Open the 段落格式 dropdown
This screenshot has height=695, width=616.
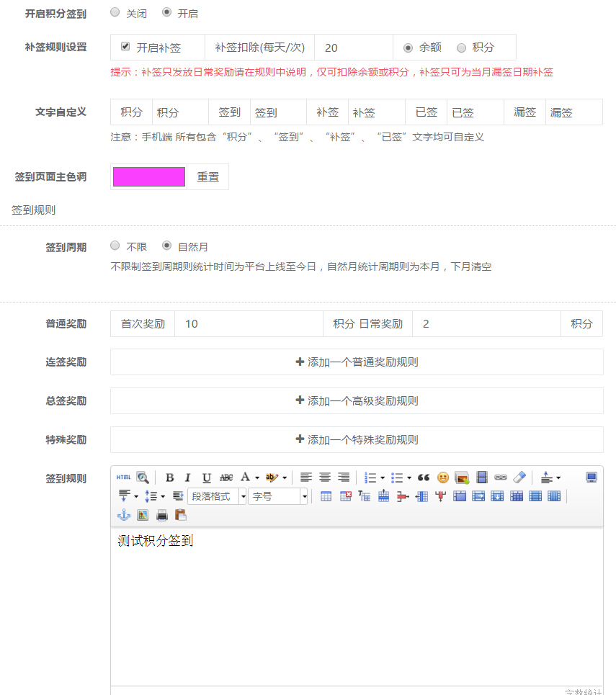[x=216, y=496]
